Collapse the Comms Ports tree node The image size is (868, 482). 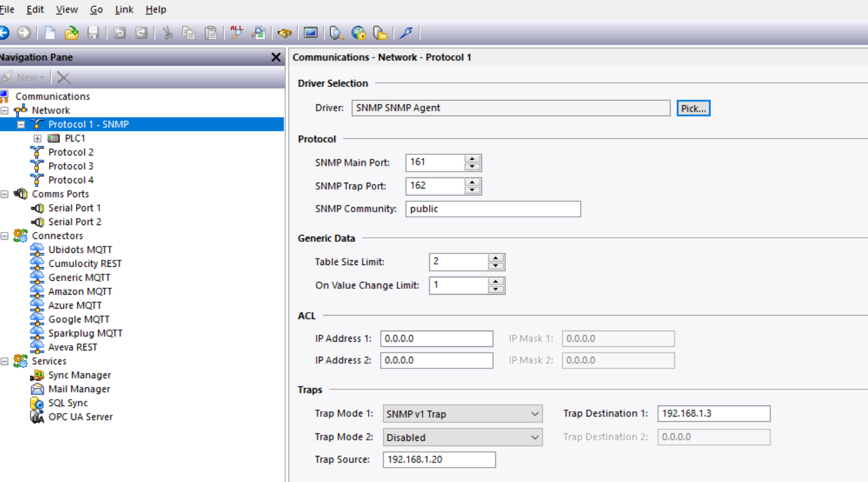tap(5, 194)
